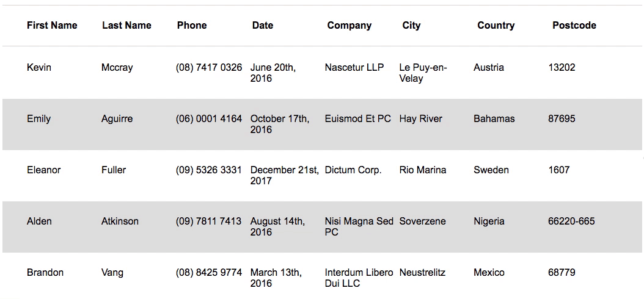The height and width of the screenshot is (299, 644).
Task: Select the Date column header
Action: (x=263, y=25)
